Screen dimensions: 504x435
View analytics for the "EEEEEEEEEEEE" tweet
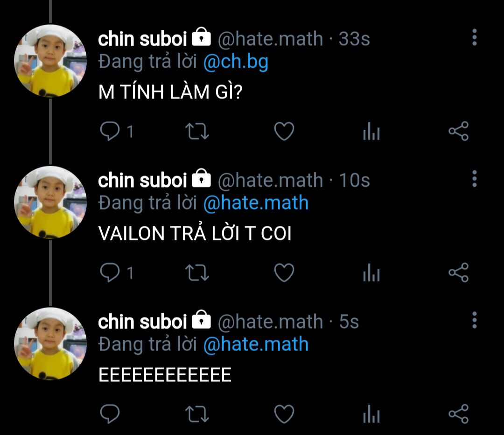click(371, 414)
